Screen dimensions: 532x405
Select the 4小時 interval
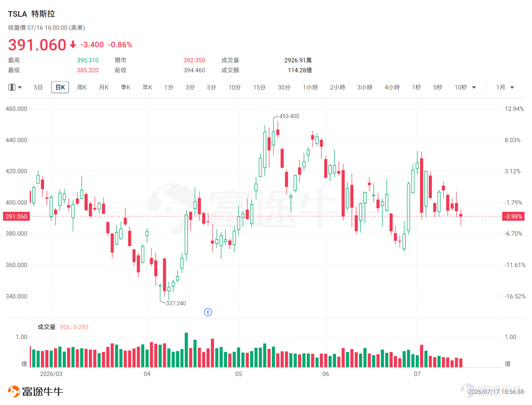coord(392,87)
